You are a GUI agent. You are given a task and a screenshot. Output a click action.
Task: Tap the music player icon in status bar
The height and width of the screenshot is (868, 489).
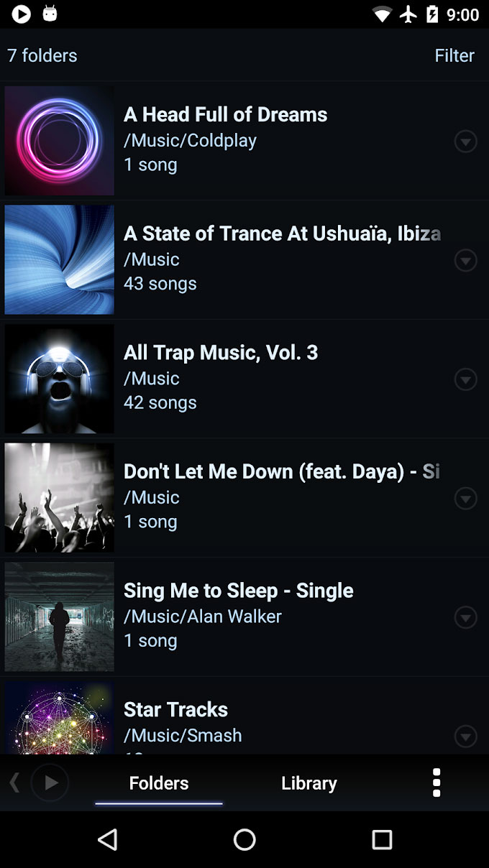click(21, 14)
